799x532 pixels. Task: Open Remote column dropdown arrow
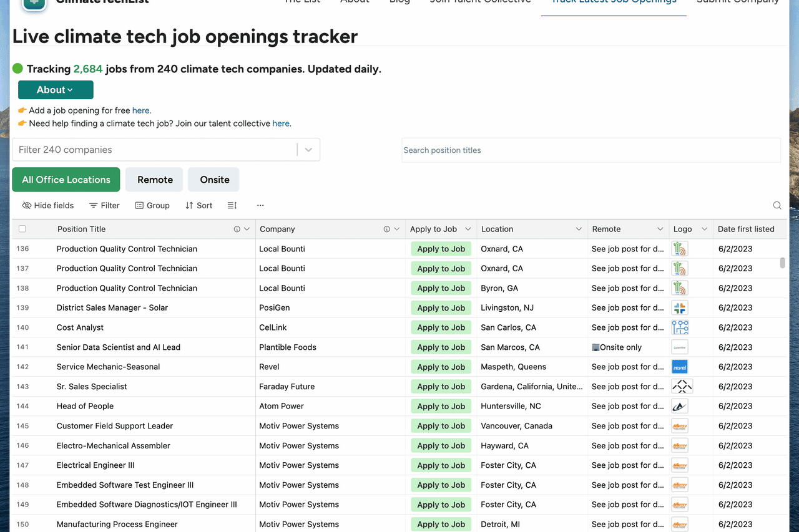660,229
